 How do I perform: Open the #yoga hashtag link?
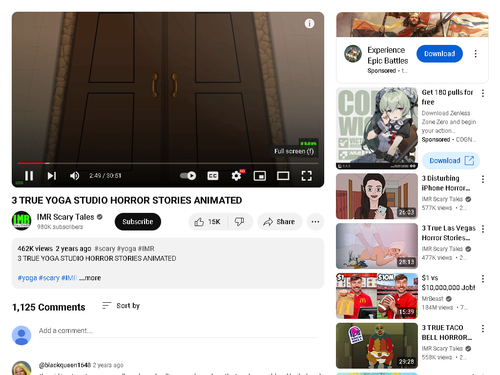click(x=27, y=278)
